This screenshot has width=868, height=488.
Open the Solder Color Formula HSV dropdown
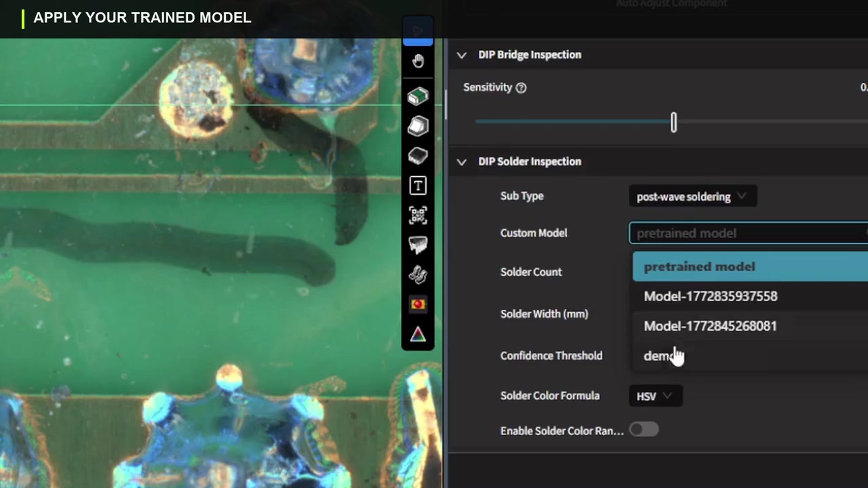point(655,396)
